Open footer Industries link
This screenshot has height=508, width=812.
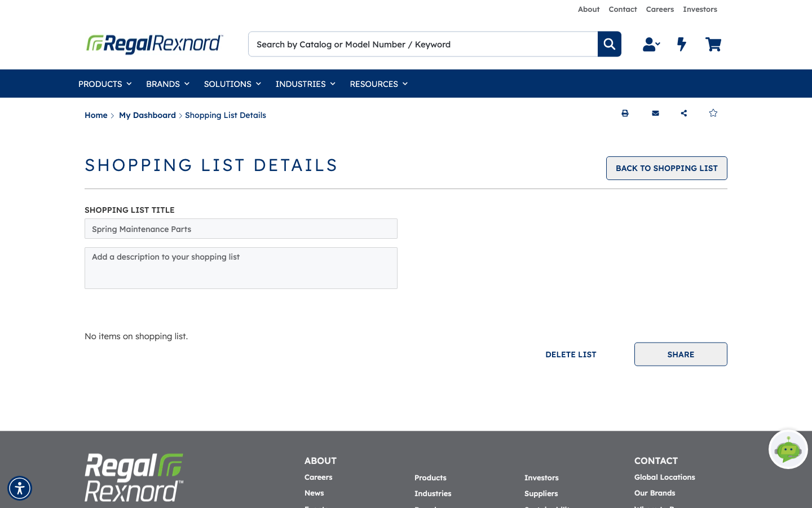point(433,494)
